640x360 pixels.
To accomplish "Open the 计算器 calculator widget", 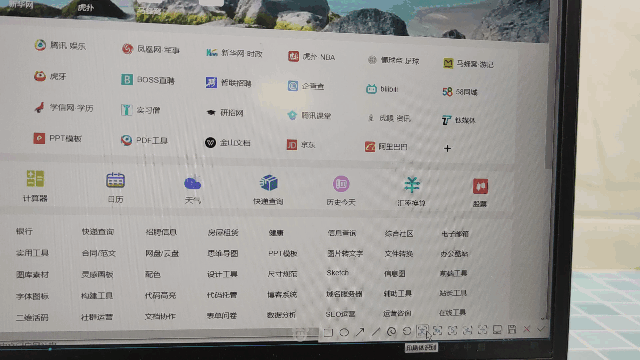I will coord(35,186).
